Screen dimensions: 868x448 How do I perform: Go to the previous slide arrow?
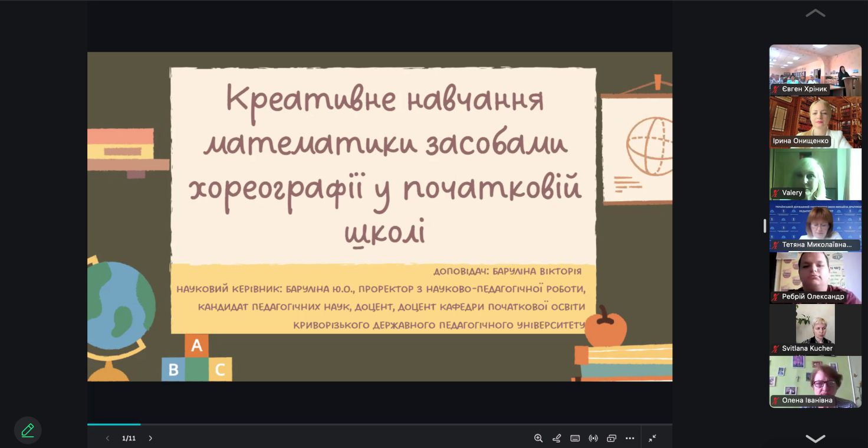point(107,438)
